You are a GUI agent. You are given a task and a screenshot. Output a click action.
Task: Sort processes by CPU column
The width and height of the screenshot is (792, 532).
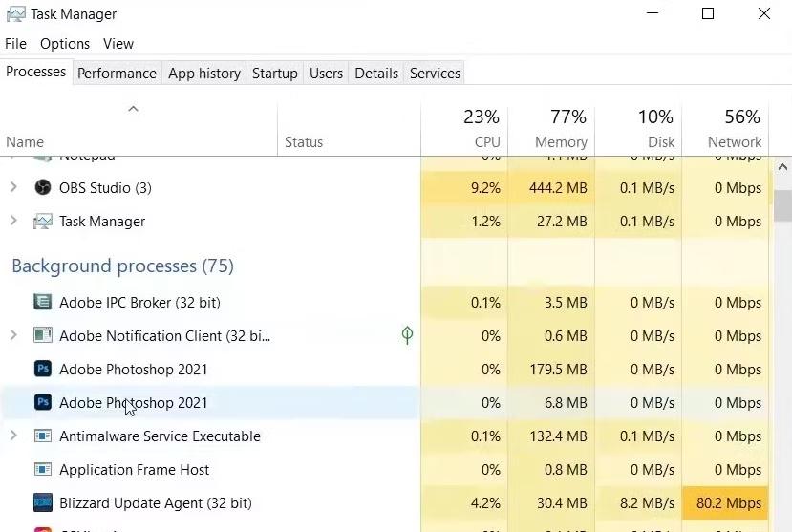(481, 130)
